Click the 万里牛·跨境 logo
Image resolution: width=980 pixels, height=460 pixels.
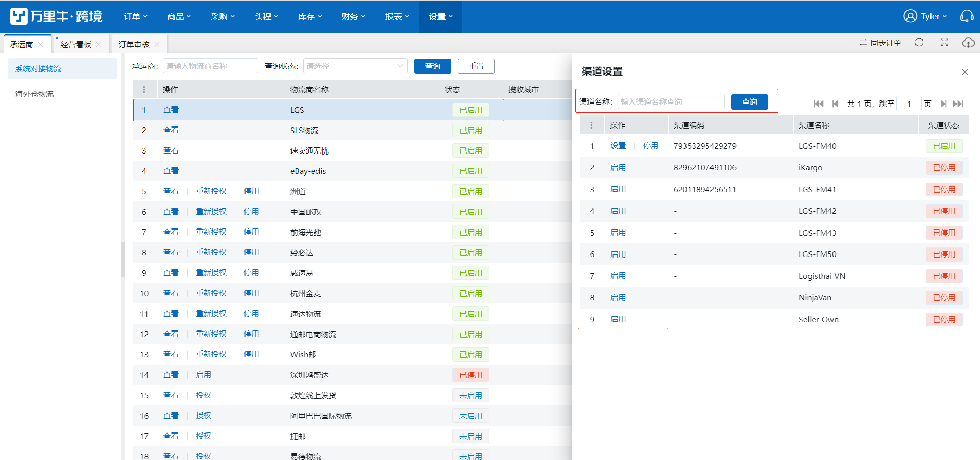coord(56,16)
